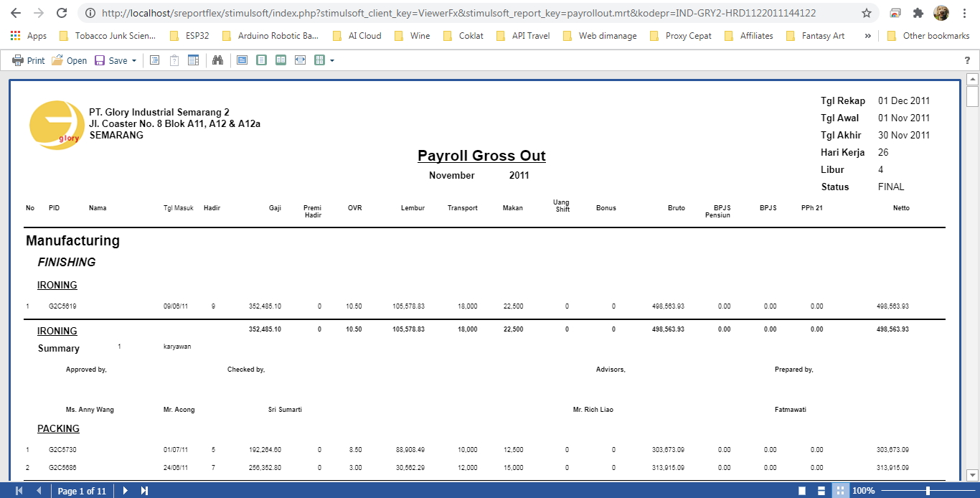
Task: Open the AI Cloud bookmark folder
Action: 357,35
